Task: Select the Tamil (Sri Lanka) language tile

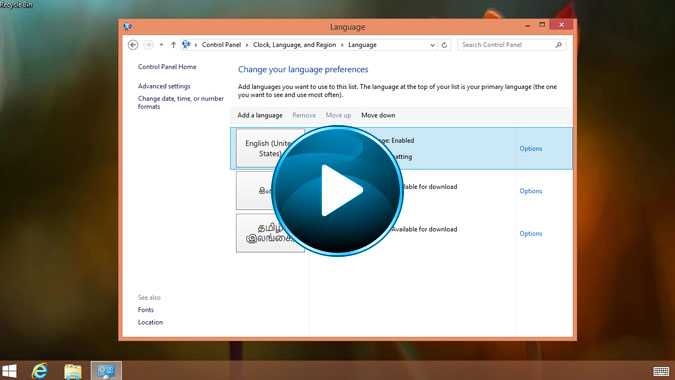Action: [270, 233]
